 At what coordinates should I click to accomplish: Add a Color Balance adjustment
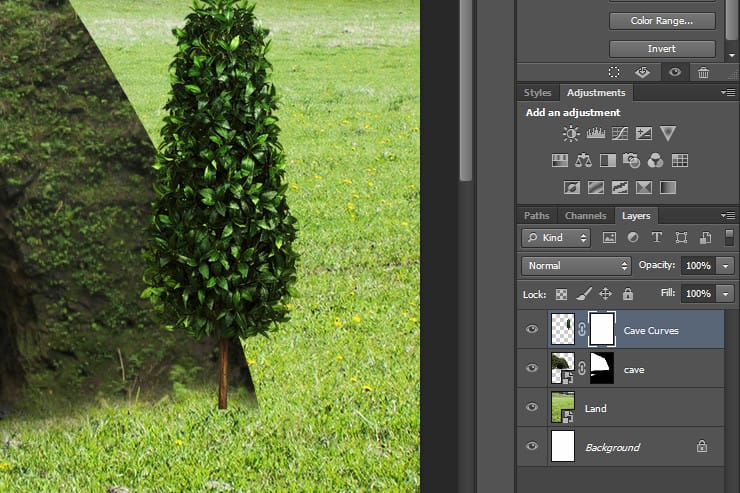(x=584, y=161)
